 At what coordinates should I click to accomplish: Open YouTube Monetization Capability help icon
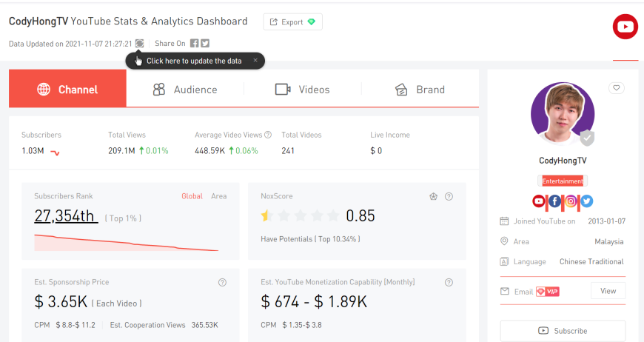pyautogui.click(x=449, y=283)
